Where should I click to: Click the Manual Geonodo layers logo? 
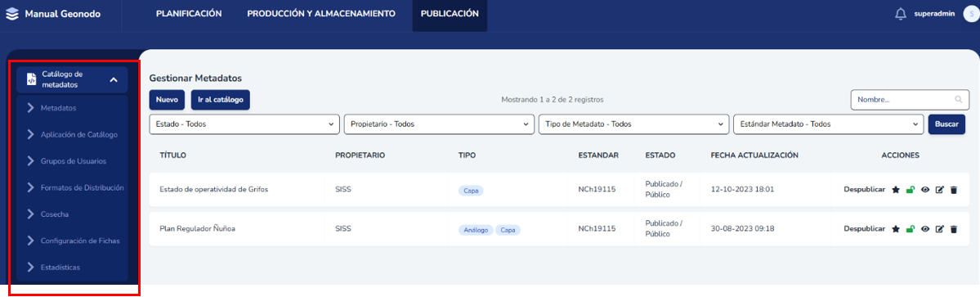click(13, 14)
